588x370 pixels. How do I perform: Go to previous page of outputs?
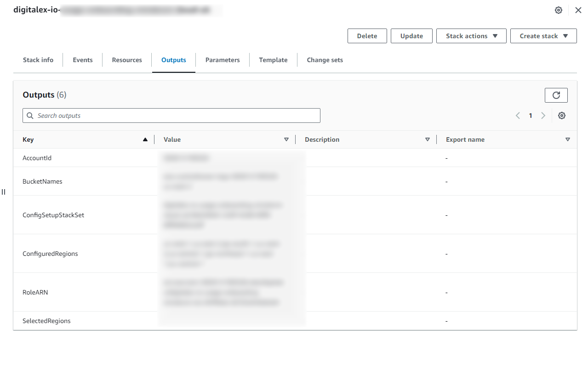[518, 116]
